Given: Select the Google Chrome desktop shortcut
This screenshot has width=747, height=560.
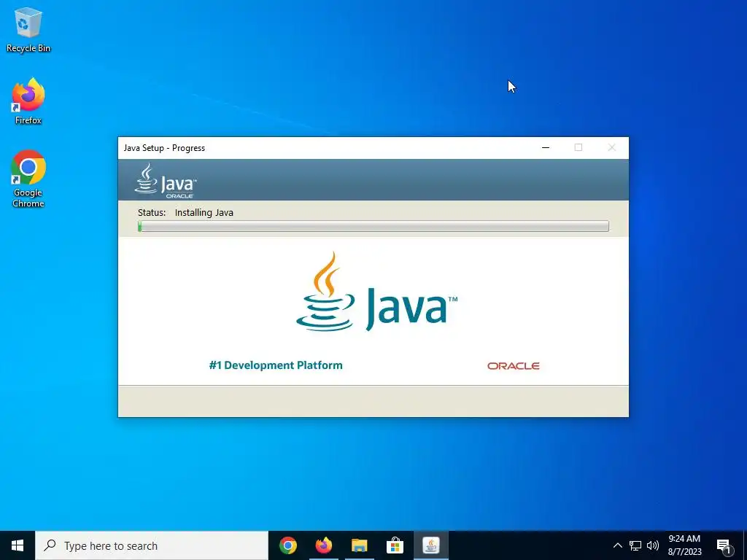Looking at the screenshot, I should click(28, 179).
